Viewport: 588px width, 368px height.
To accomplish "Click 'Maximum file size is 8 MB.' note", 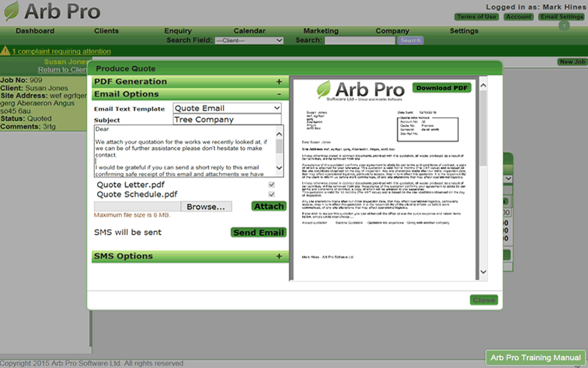I will [x=132, y=215].
